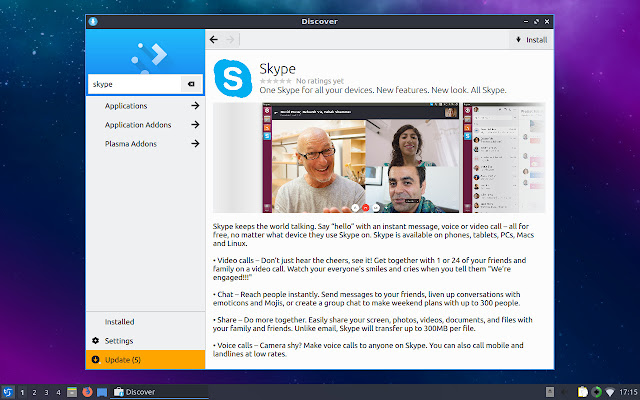Image resolution: width=640 pixels, height=400 pixels.
Task: Click the Skype star rating
Action: pos(276,81)
